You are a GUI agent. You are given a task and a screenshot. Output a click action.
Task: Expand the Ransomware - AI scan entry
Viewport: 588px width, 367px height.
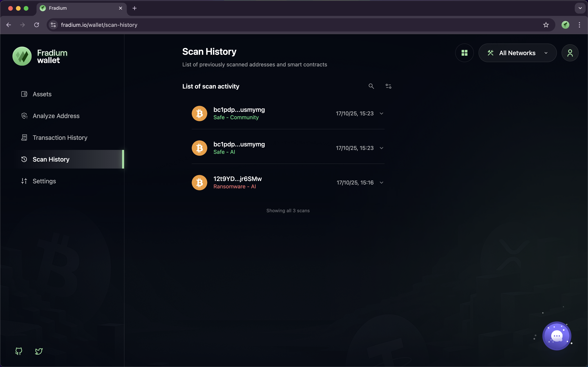(381, 183)
